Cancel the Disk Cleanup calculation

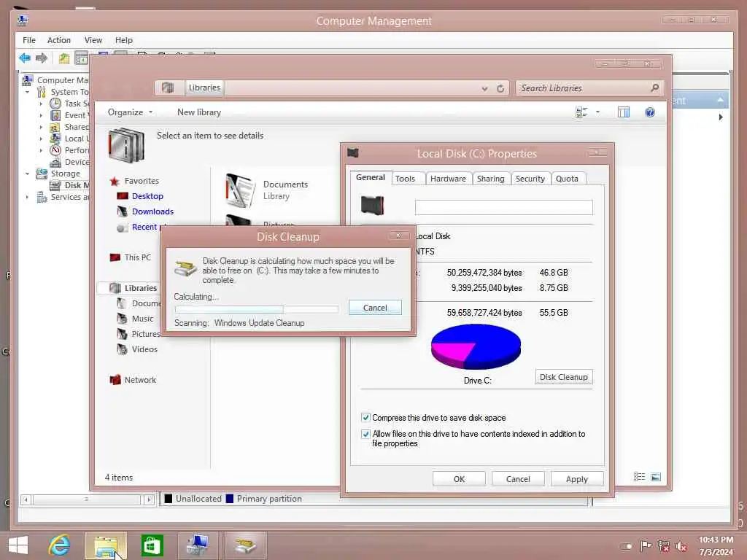pyautogui.click(x=375, y=308)
